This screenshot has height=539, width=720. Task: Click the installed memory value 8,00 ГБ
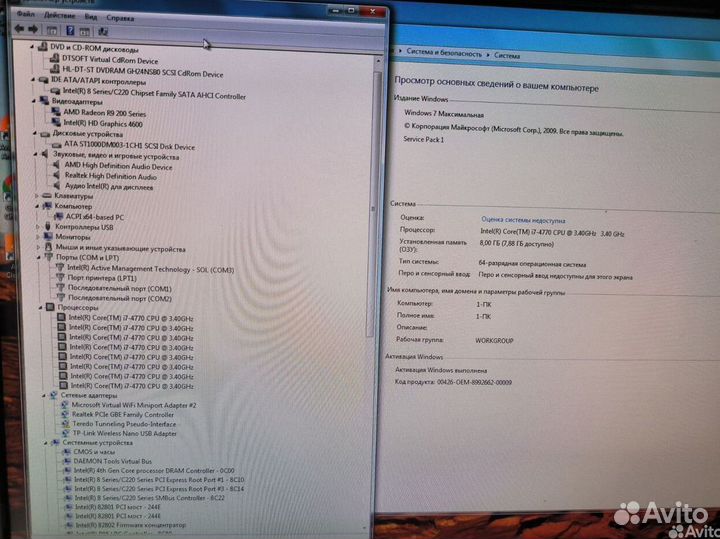pos(517,244)
